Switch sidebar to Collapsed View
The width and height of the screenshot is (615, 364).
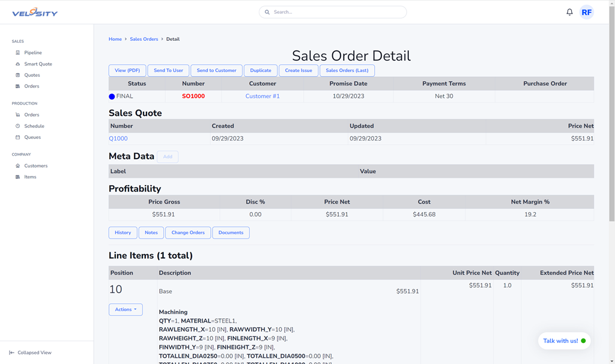(34, 353)
